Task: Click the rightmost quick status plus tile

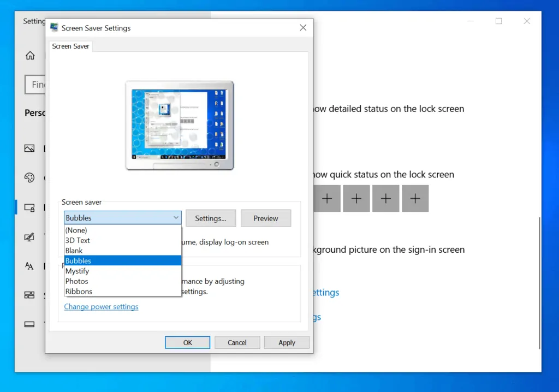Action: tap(415, 199)
